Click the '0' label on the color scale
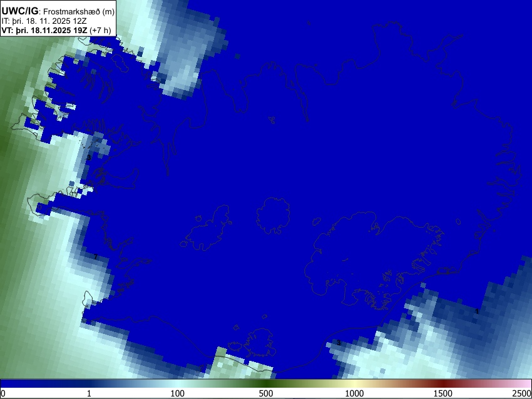 coord(3,393)
